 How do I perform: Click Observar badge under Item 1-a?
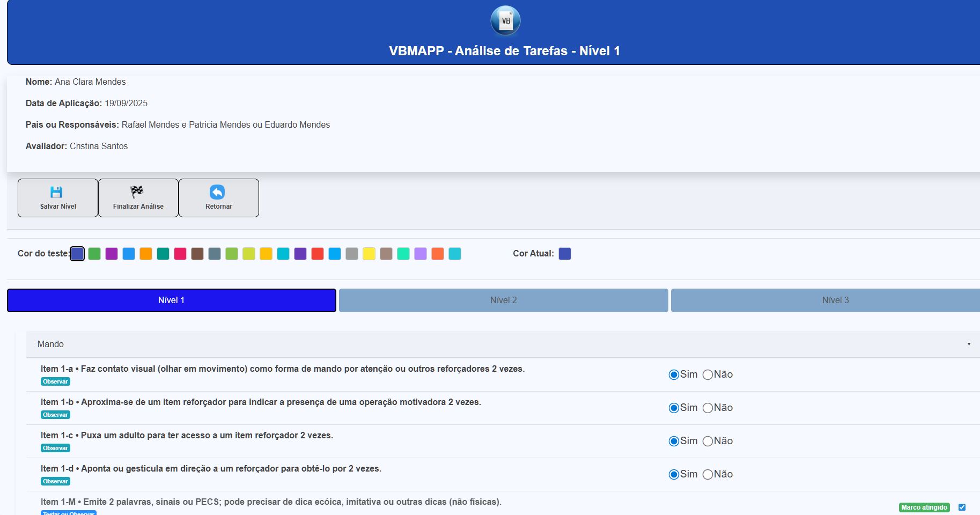click(55, 381)
